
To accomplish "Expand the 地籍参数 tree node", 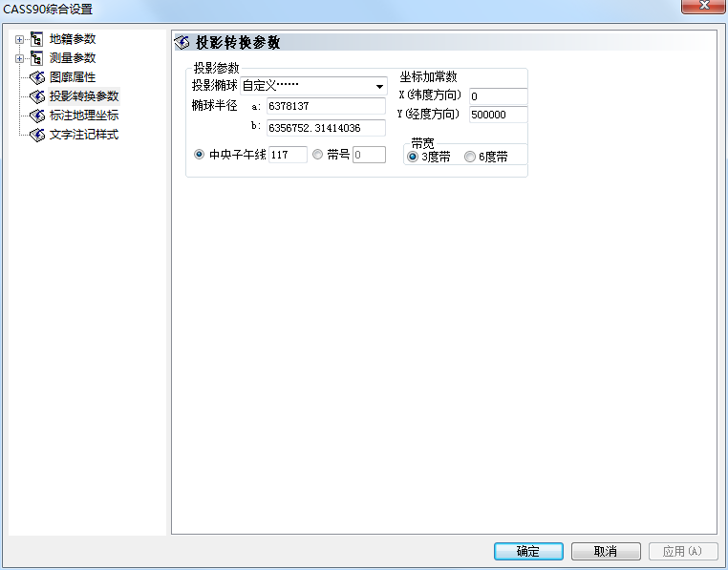I will 19,39.
